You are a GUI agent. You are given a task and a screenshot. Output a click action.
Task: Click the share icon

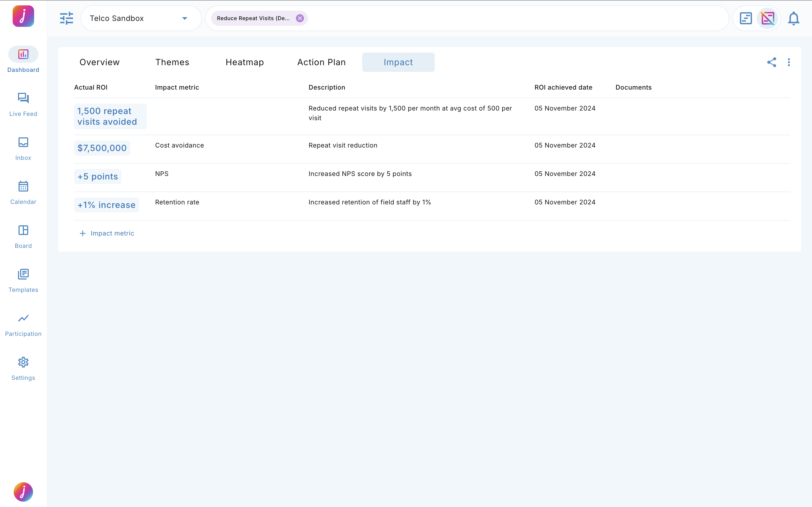click(x=771, y=62)
